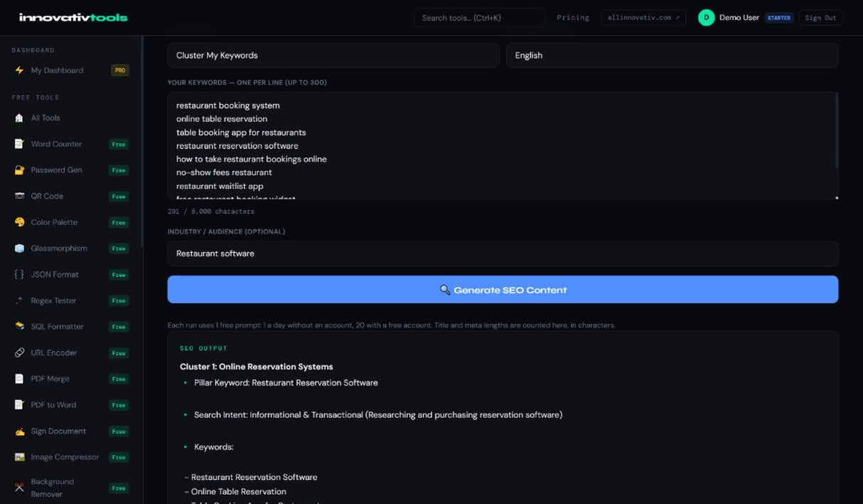Click keyword line 'restaurant booking system'
Image resolution: width=863 pixels, height=504 pixels.
pyautogui.click(x=228, y=105)
